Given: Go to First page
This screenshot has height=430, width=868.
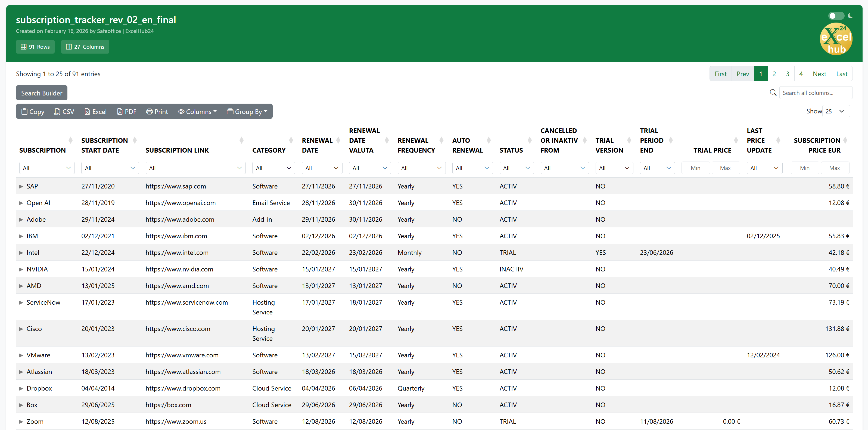Looking at the screenshot, I should (x=720, y=73).
